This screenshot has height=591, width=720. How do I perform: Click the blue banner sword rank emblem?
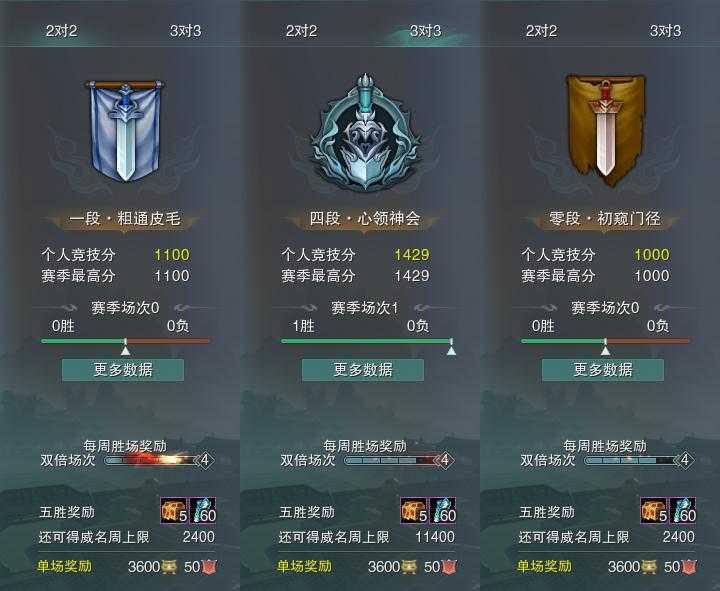tap(125, 131)
